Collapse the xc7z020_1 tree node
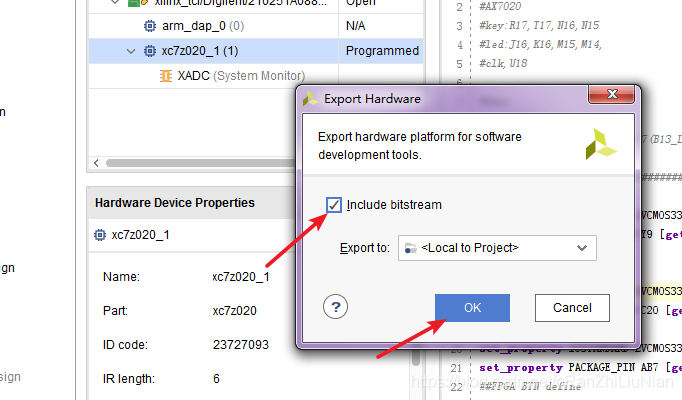The width and height of the screenshot is (682, 400). pyautogui.click(x=130, y=51)
